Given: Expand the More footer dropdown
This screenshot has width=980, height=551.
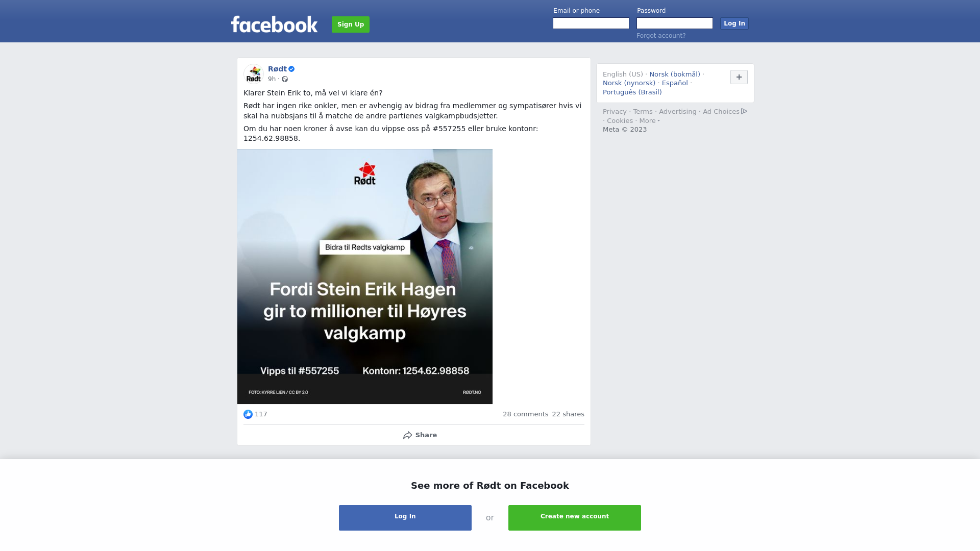Looking at the screenshot, I should [x=649, y=121].
